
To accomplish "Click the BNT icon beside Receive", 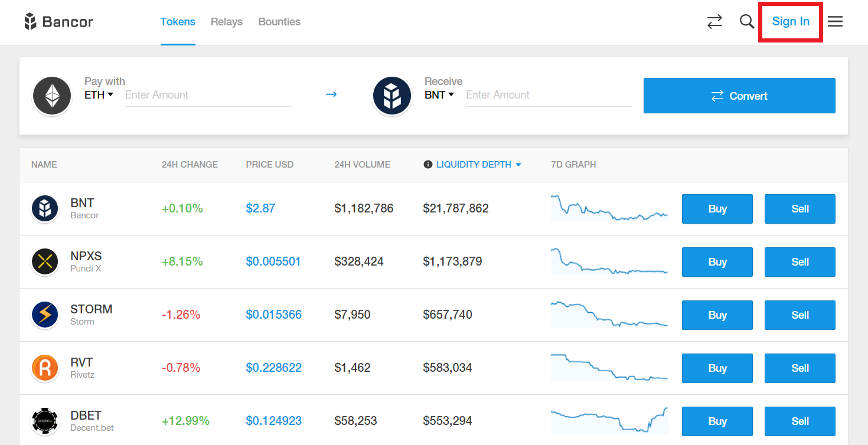I will tap(392, 96).
